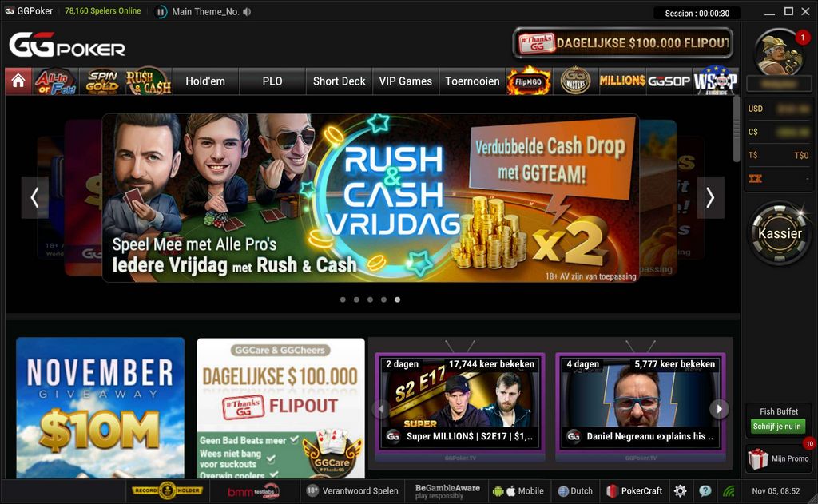Switch to the Short Deck tab
818x504 pixels.
tap(339, 81)
